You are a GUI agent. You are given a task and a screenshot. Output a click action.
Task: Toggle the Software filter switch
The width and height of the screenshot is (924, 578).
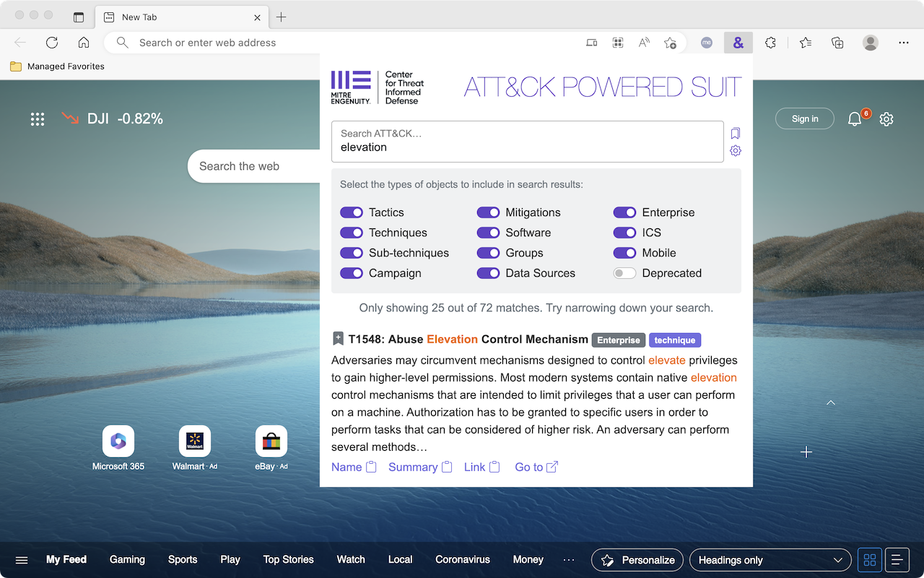pos(488,233)
